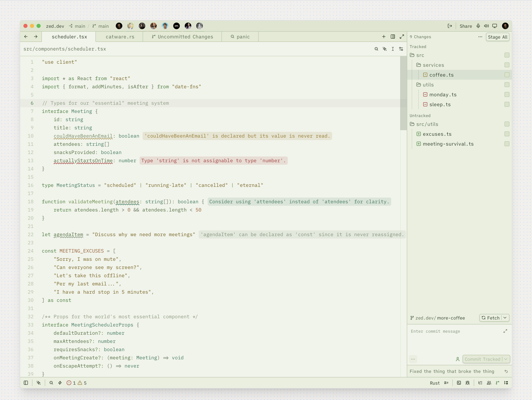This screenshot has height=400, width=532.
Task: Click the AI sparkle icon in editor toolbar
Action: pyautogui.click(x=385, y=49)
